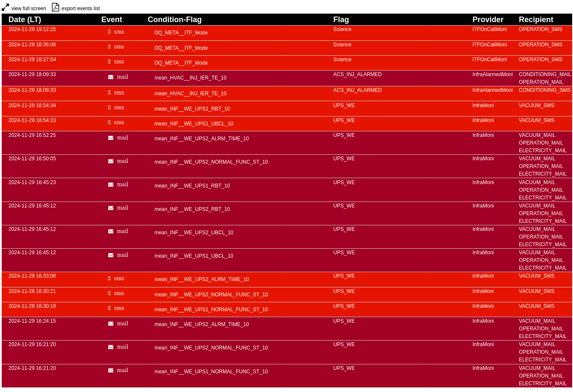Click the CONDITIONING_MAIL recipient entry
The width and height of the screenshot is (573, 392).
(x=544, y=74)
